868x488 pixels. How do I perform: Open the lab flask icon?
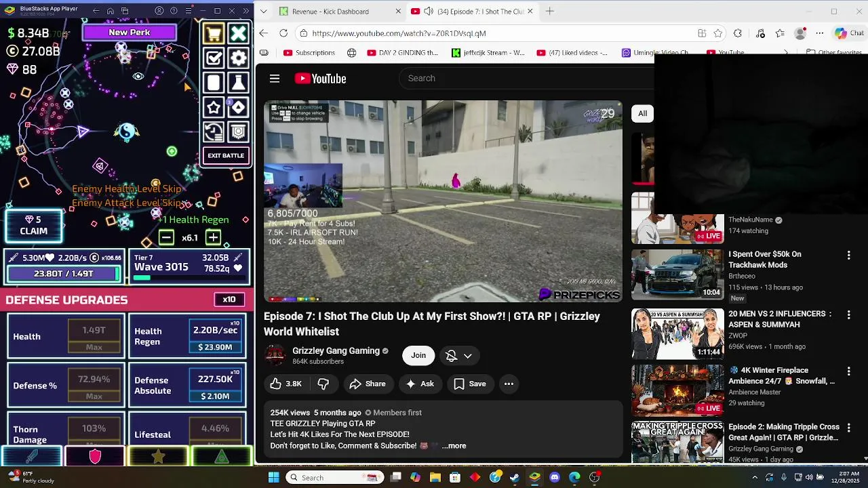tap(238, 83)
